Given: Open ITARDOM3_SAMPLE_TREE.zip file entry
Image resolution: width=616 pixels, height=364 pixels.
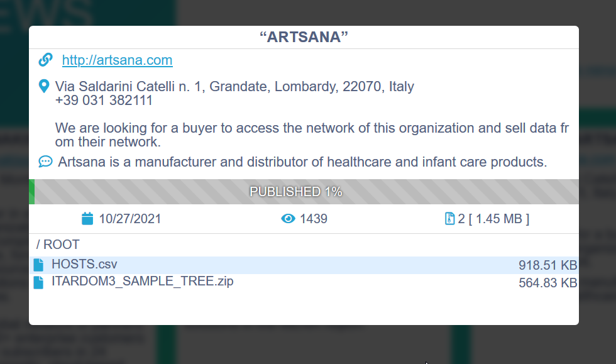Looking at the screenshot, I should tap(142, 282).
